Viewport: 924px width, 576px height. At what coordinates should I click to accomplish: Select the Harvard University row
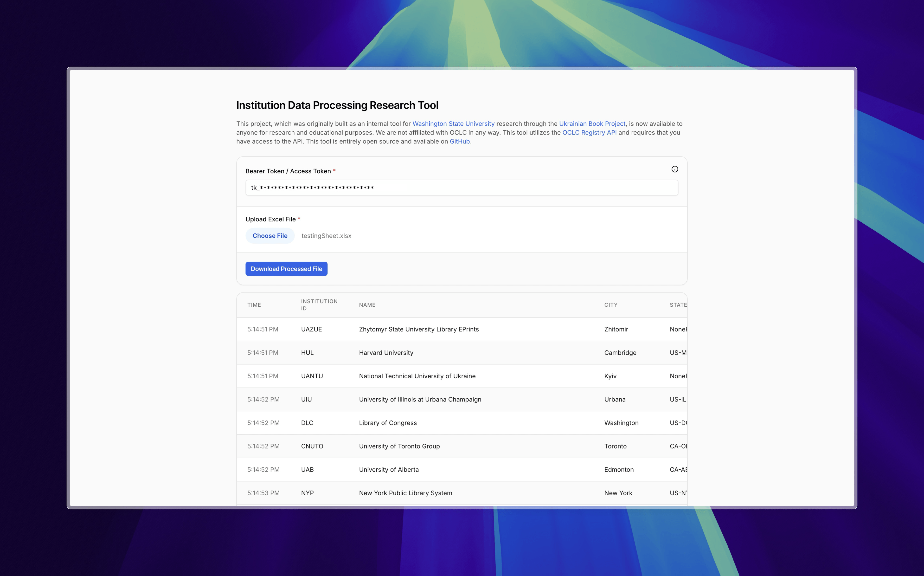pos(462,353)
